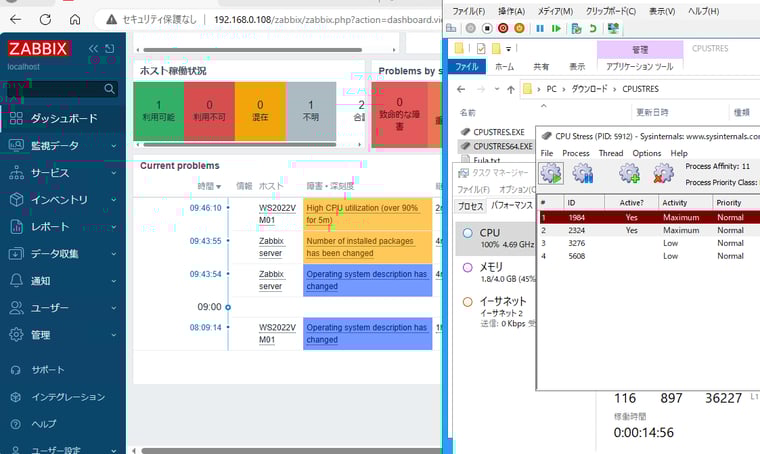Expand サービス menu section

(x=63, y=172)
